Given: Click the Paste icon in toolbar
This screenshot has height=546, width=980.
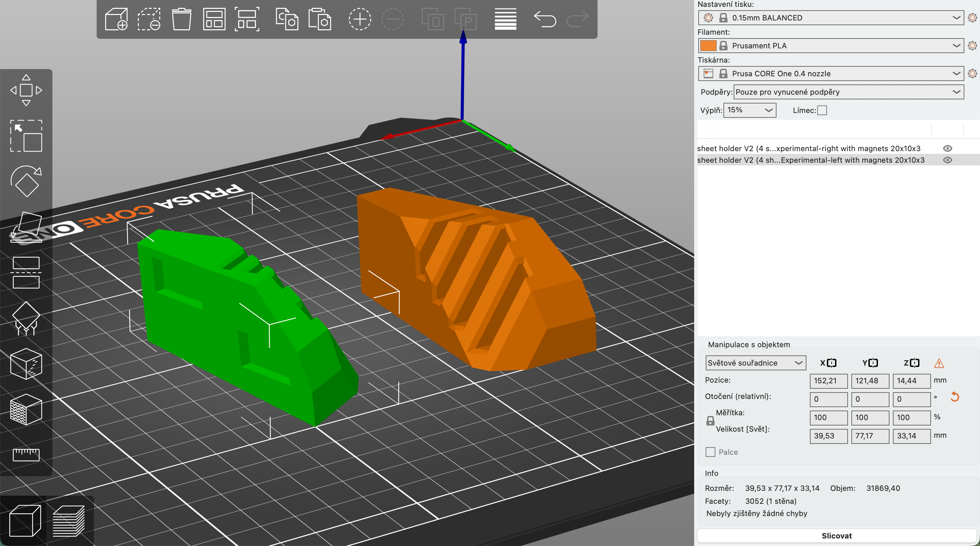Looking at the screenshot, I should 320,19.
